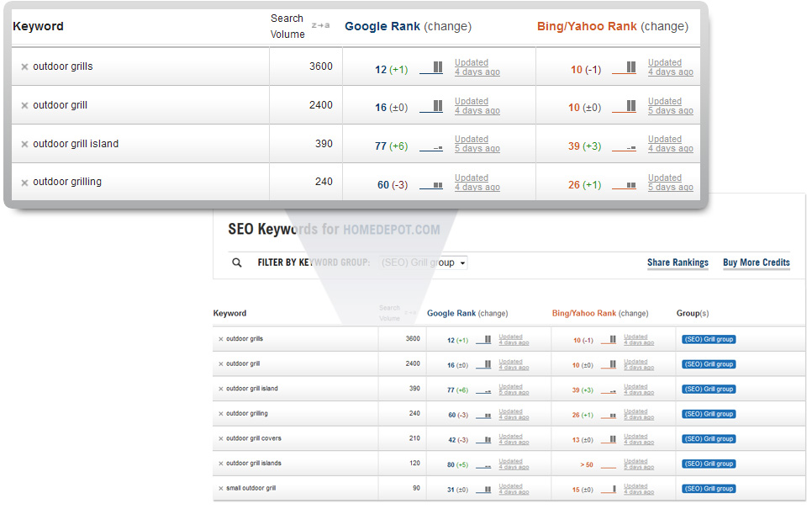Image resolution: width=812 pixels, height=509 pixels.
Task: Click the Share Rankings link
Action: [x=678, y=262]
